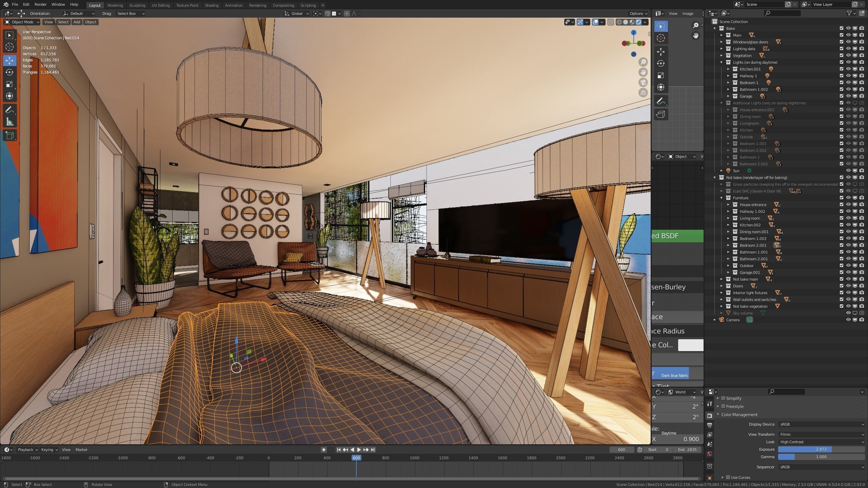This screenshot has width=868, height=488.
Task: Jump to the end frame button
Action: (373, 450)
